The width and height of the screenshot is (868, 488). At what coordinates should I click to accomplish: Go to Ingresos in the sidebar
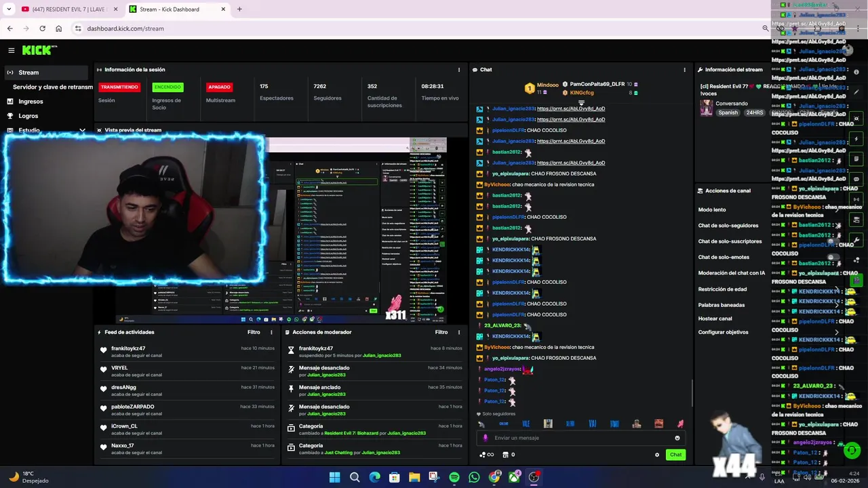click(31, 102)
